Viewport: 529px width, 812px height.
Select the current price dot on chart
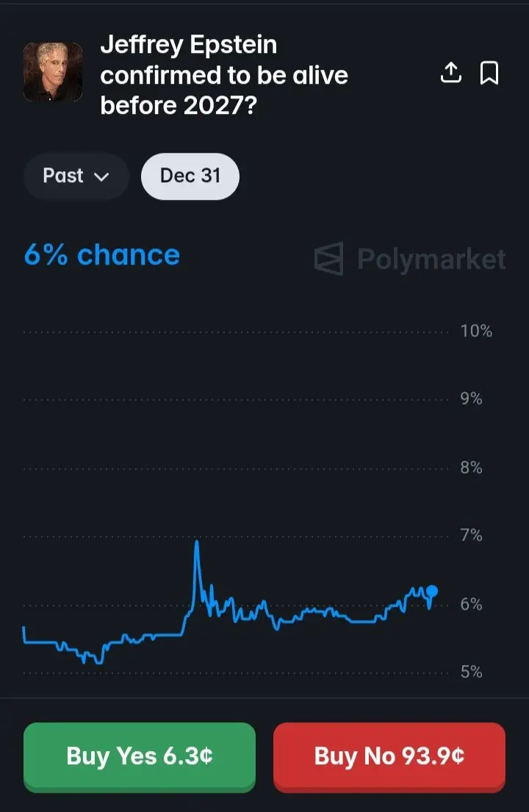(432, 591)
